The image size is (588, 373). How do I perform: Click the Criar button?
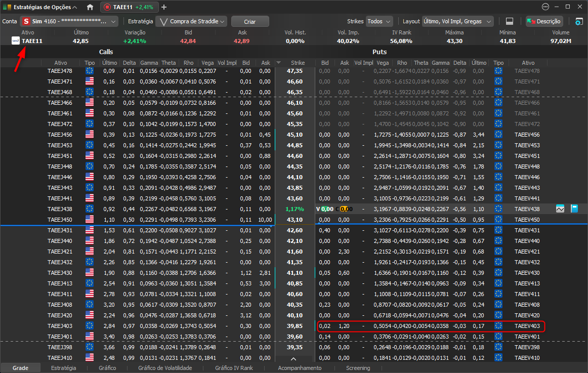click(250, 21)
